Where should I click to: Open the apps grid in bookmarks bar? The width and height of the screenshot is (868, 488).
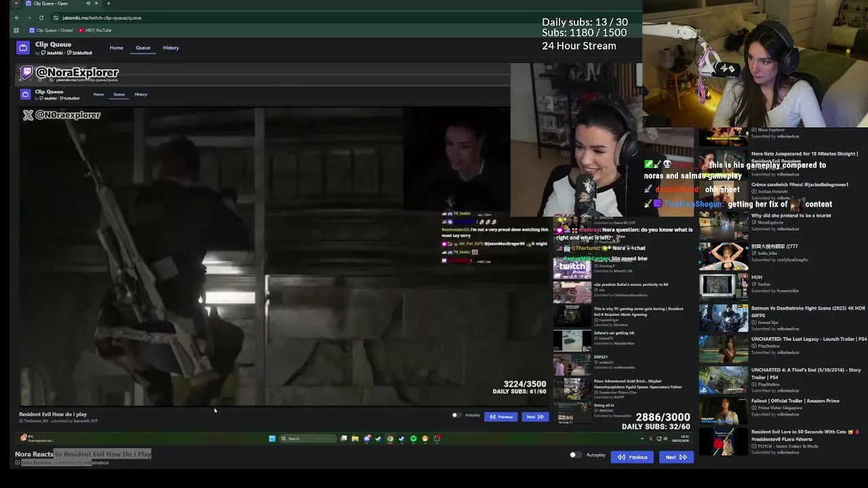[x=16, y=30]
